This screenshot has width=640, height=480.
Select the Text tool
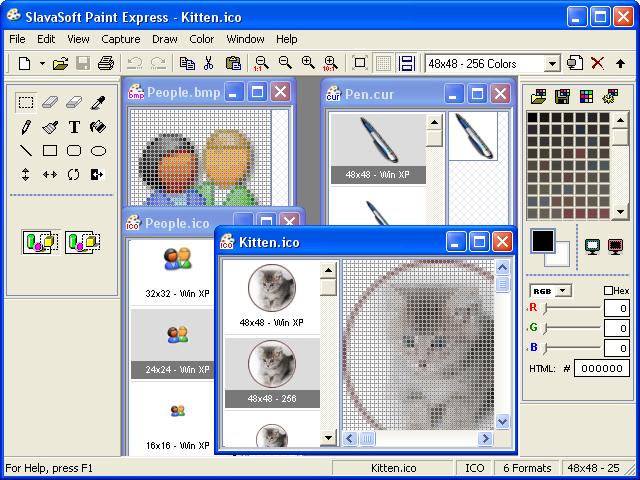74,127
